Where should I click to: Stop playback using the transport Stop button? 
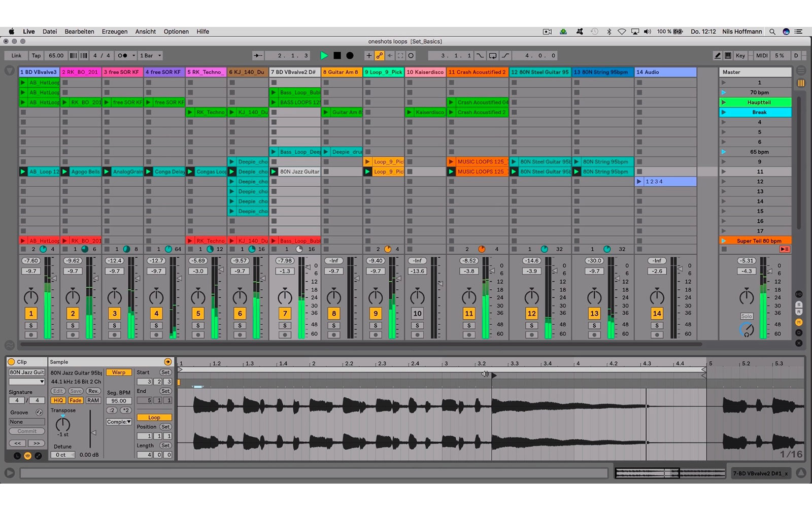click(x=337, y=55)
